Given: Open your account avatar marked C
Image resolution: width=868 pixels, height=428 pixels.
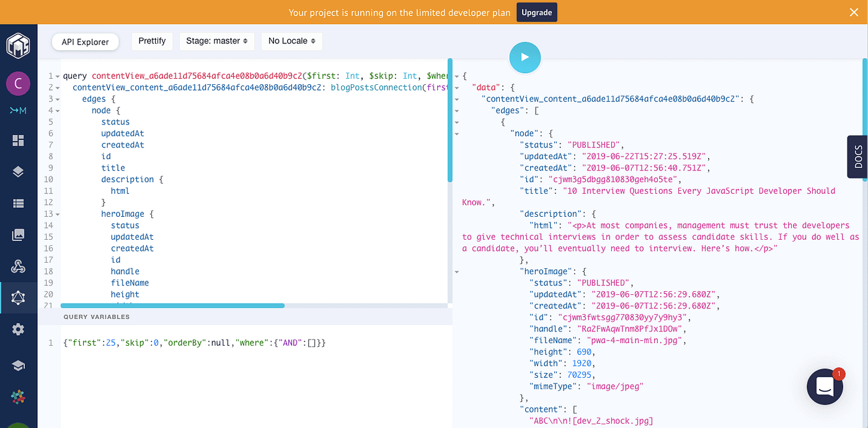Looking at the screenshot, I should [18, 83].
